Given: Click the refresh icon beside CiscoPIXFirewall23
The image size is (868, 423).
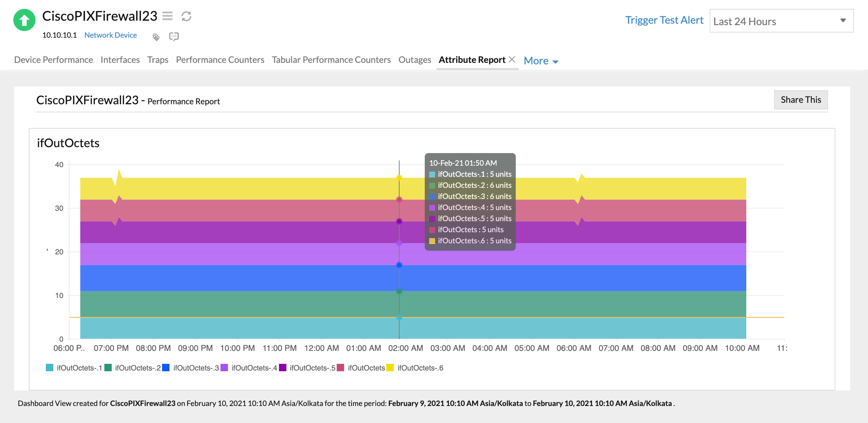Looking at the screenshot, I should pyautogui.click(x=186, y=16).
